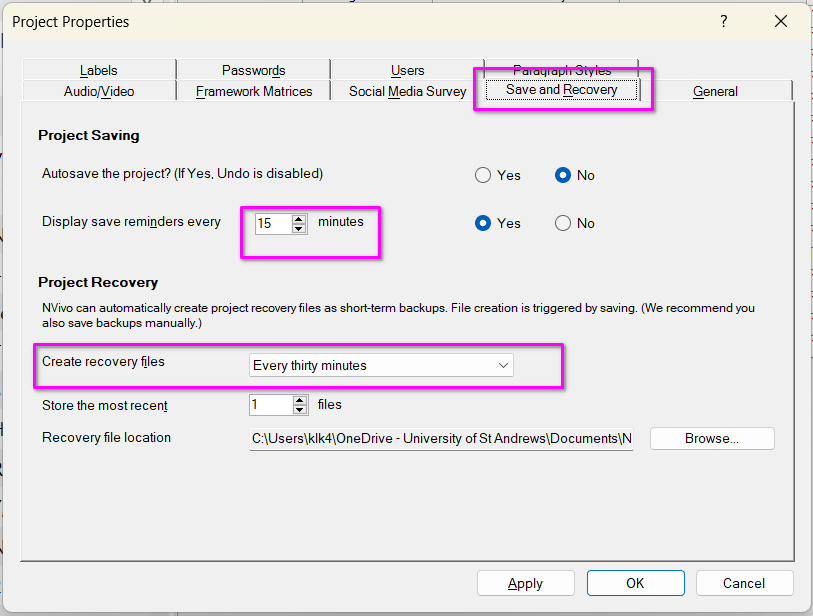Select No for Autosave the project
813x616 pixels.
(563, 175)
